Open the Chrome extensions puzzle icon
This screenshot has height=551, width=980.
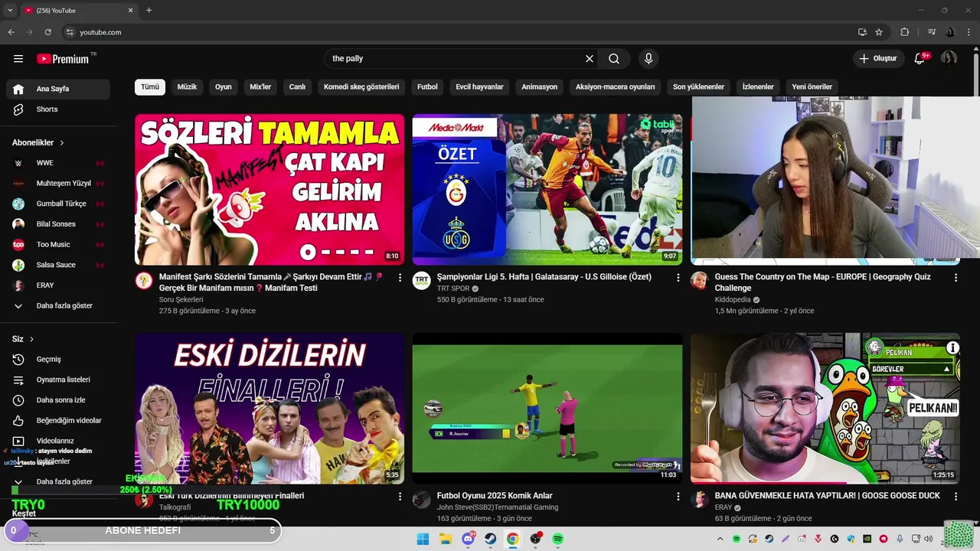[905, 32]
